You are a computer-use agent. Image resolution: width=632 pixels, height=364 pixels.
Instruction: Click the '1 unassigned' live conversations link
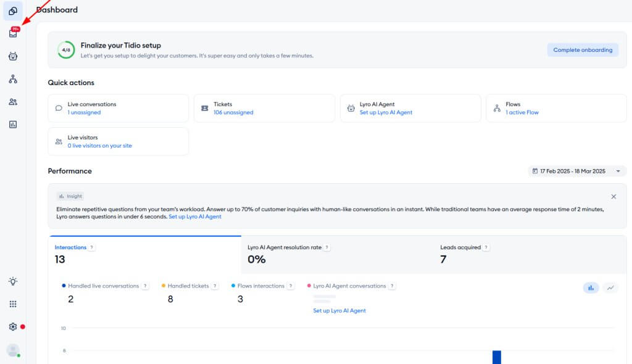(x=84, y=112)
